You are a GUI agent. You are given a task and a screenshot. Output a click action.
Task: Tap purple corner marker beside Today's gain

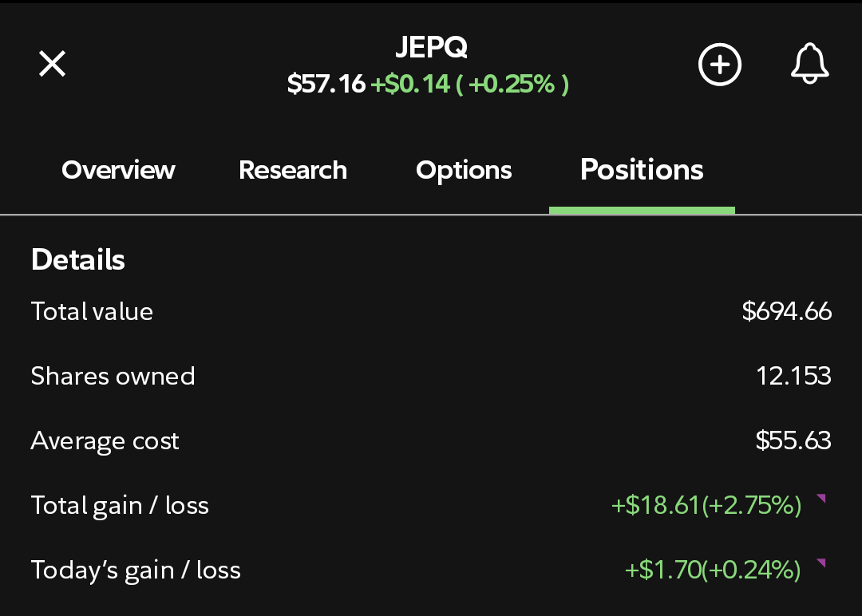point(821,563)
